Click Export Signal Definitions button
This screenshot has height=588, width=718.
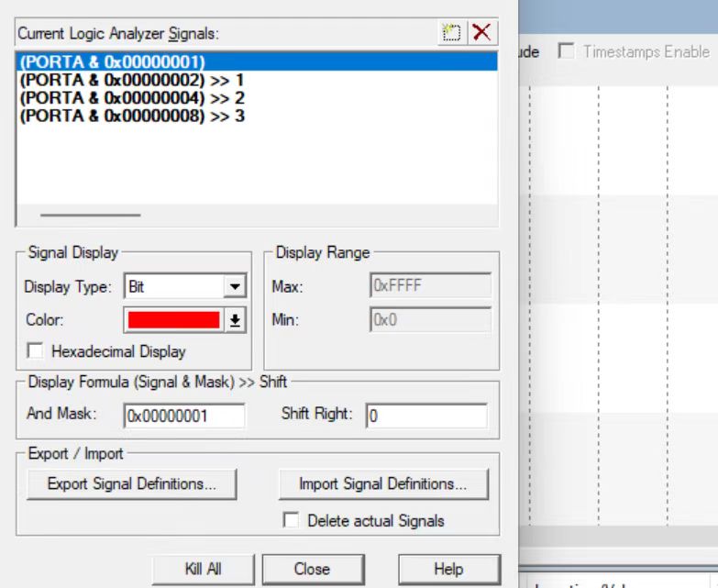132,484
